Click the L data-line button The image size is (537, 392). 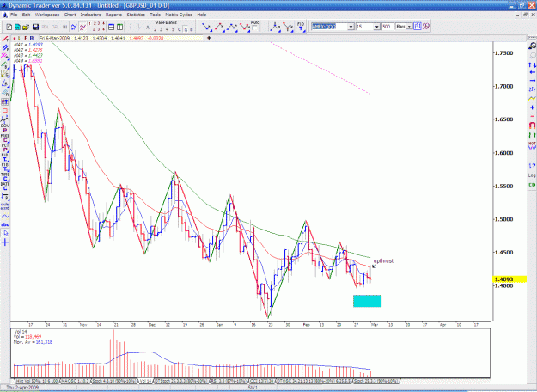(x=20, y=38)
